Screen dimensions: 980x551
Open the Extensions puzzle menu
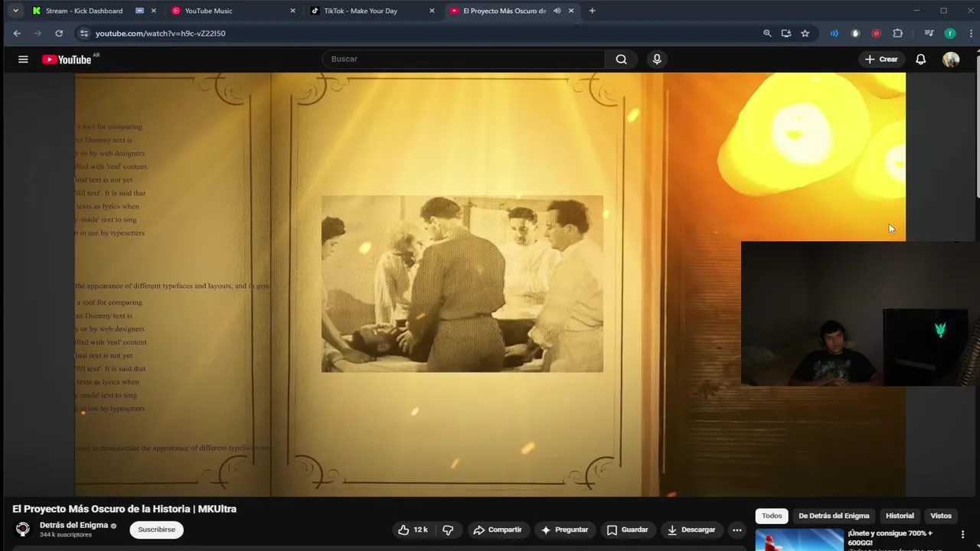(x=898, y=33)
